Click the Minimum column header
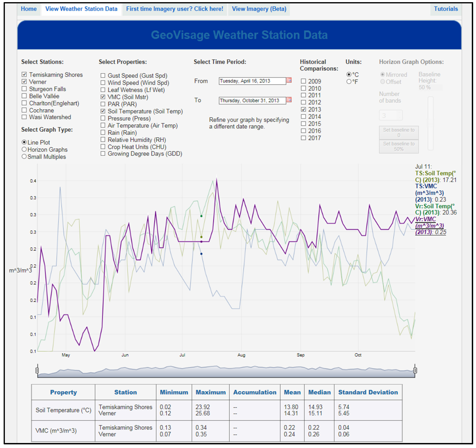 [x=174, y=392]
